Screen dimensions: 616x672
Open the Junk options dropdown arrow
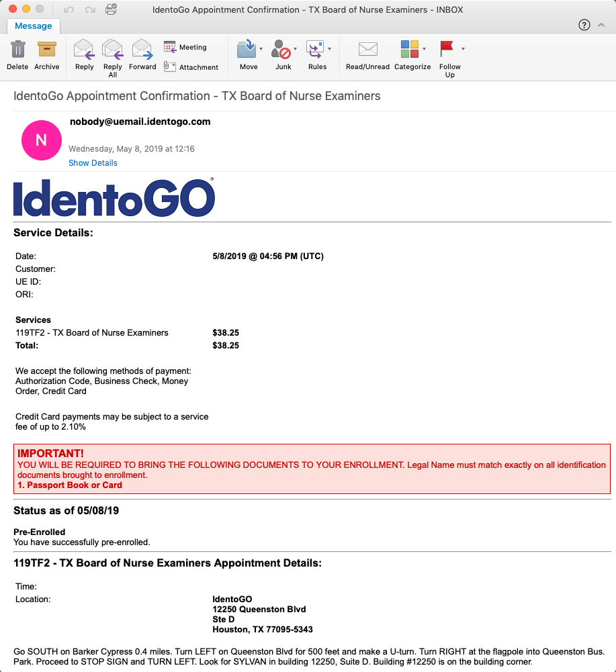(295, 49)
